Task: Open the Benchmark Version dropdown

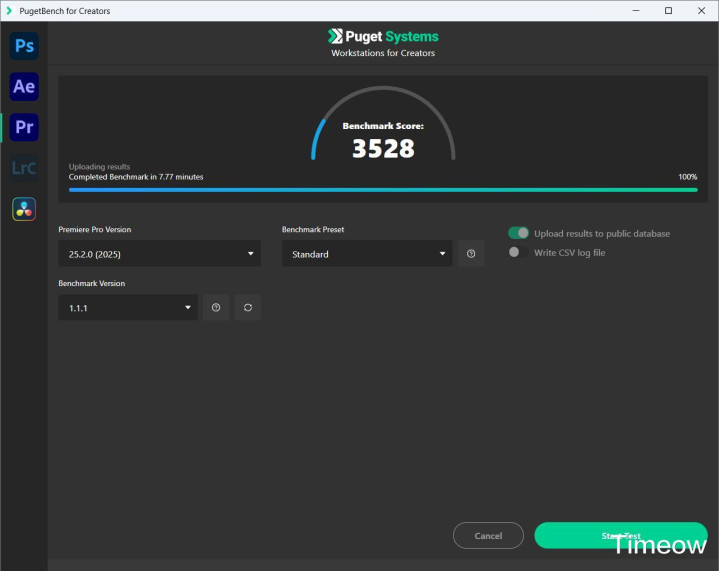Action: pos(128,307)
